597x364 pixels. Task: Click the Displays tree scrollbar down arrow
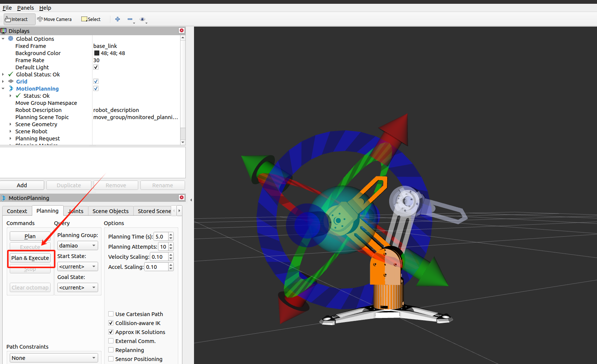[x=183, y=142]
